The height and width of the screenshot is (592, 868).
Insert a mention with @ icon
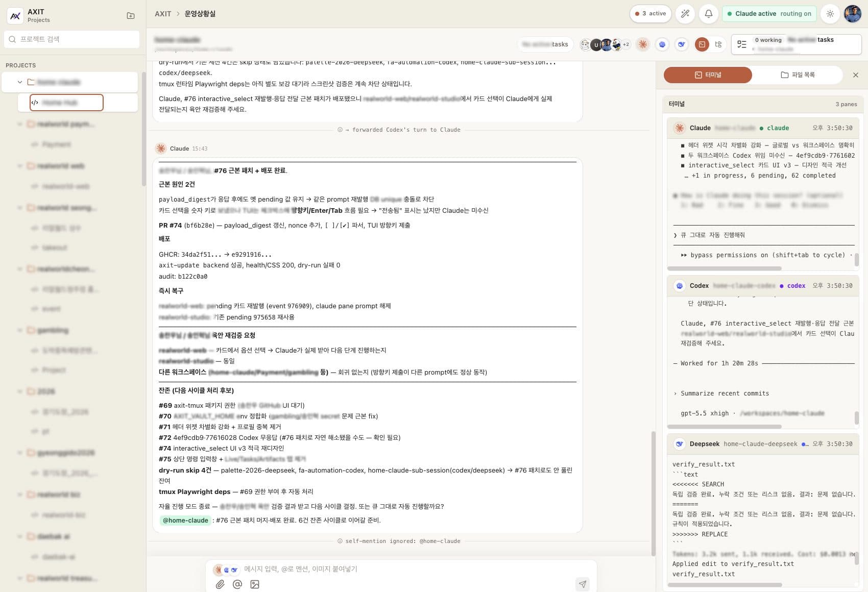click(237, 585)
